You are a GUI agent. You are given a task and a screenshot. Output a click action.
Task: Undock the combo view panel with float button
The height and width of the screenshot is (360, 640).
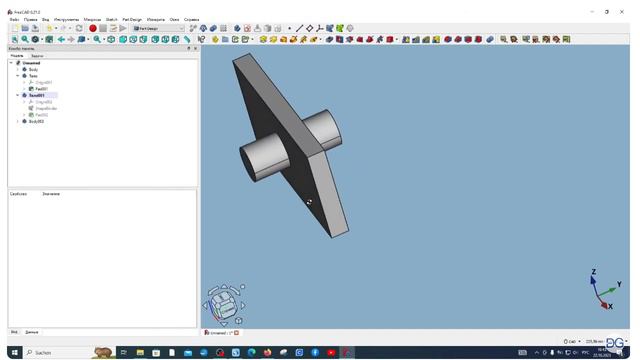click(189, 48)
